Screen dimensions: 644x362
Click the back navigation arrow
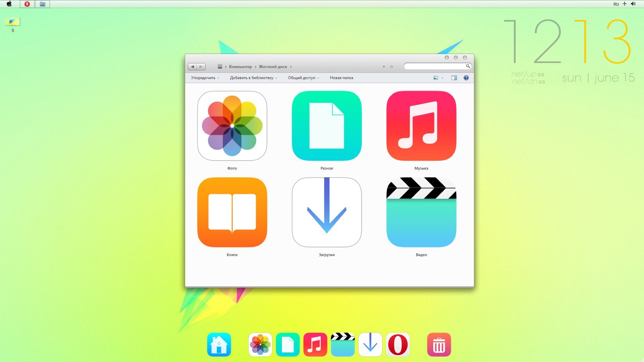tap(193, 67)
